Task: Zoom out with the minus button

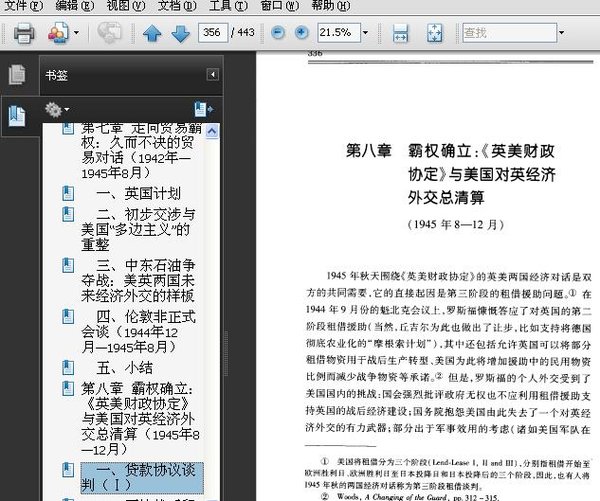Action: pos(278,33)
